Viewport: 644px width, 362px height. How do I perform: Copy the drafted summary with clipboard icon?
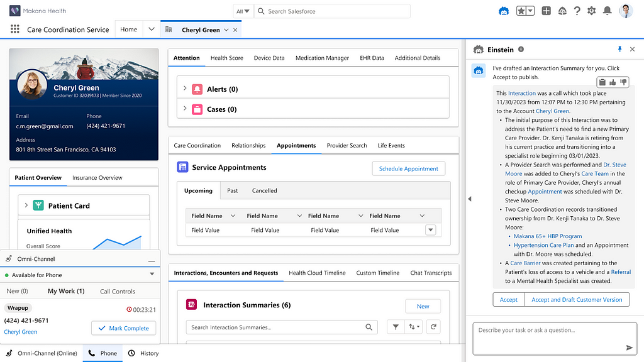[x=602, y=82]
